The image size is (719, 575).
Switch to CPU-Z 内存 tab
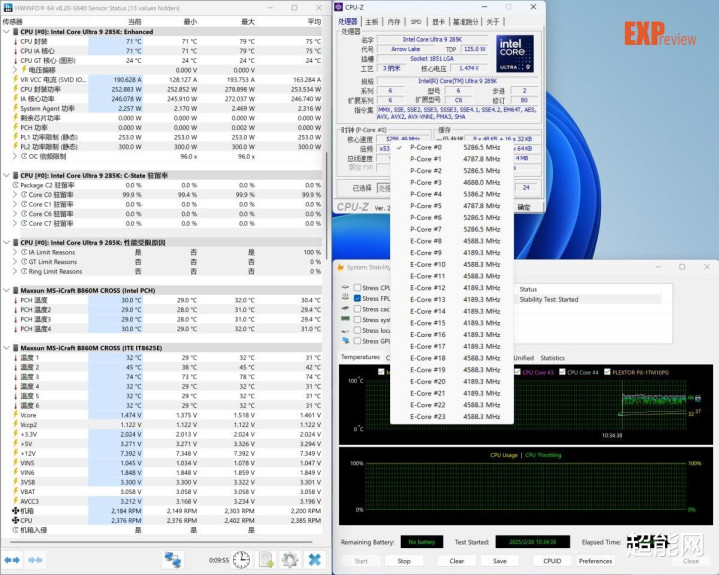394,22
